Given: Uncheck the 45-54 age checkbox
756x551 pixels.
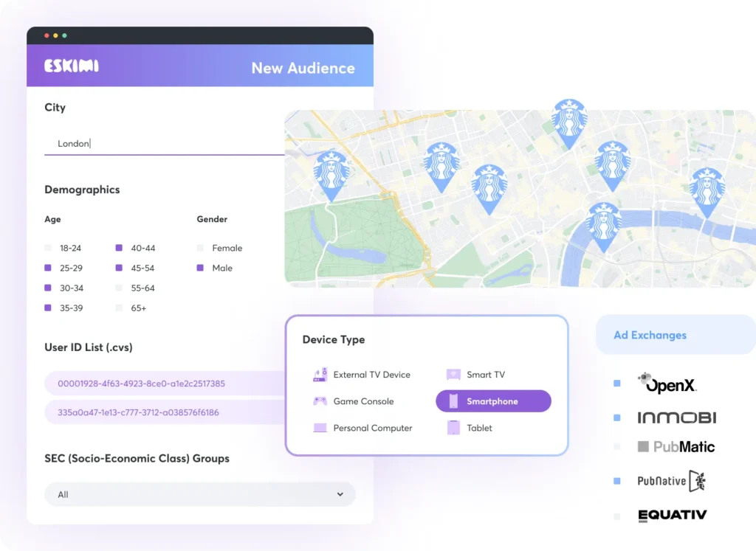Looking at the screenshot, I should point(119,267).
